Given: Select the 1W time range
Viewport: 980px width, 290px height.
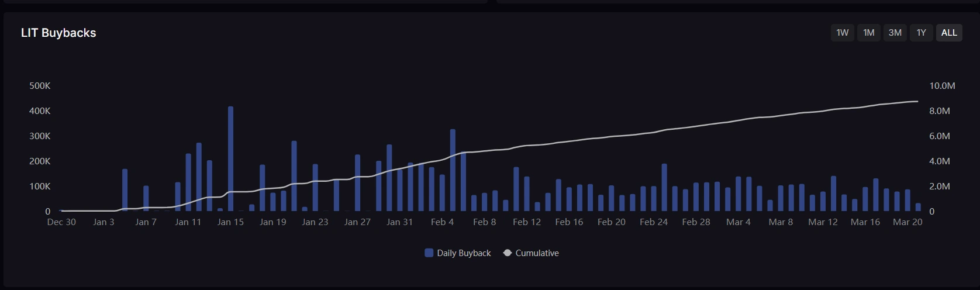Looking at the screenshot, I should pos(842,33).
